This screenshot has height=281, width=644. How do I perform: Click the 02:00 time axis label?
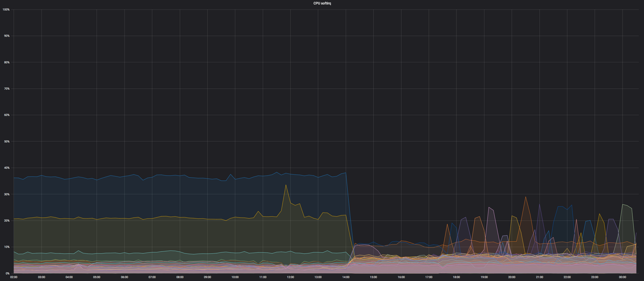click(x=14, y=277)
